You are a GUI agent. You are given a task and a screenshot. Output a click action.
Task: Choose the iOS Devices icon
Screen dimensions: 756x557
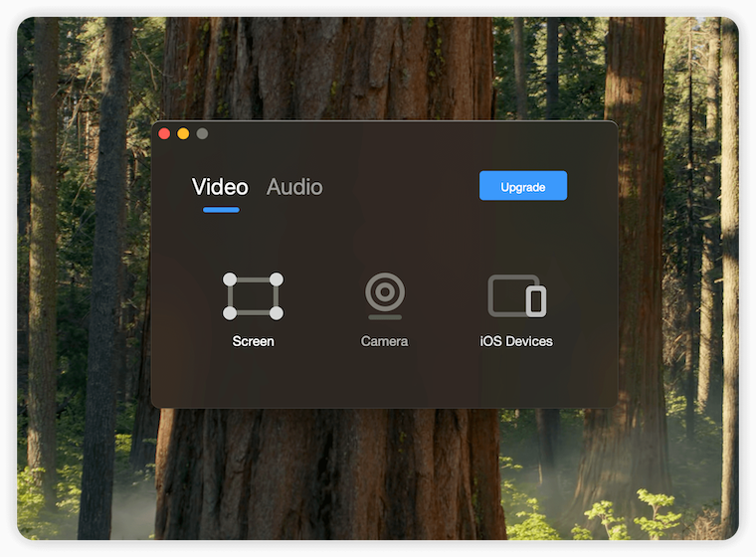pos(516,296)
